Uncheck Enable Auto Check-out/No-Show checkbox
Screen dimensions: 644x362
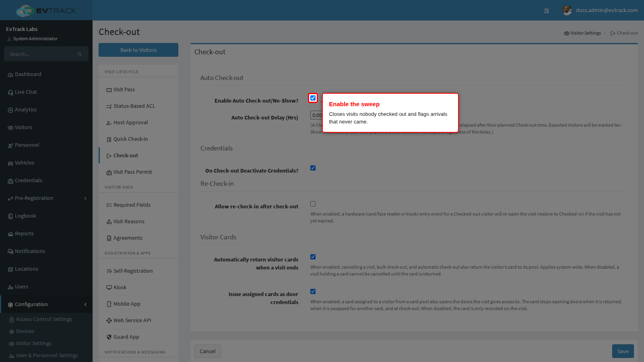pos(313,98)
